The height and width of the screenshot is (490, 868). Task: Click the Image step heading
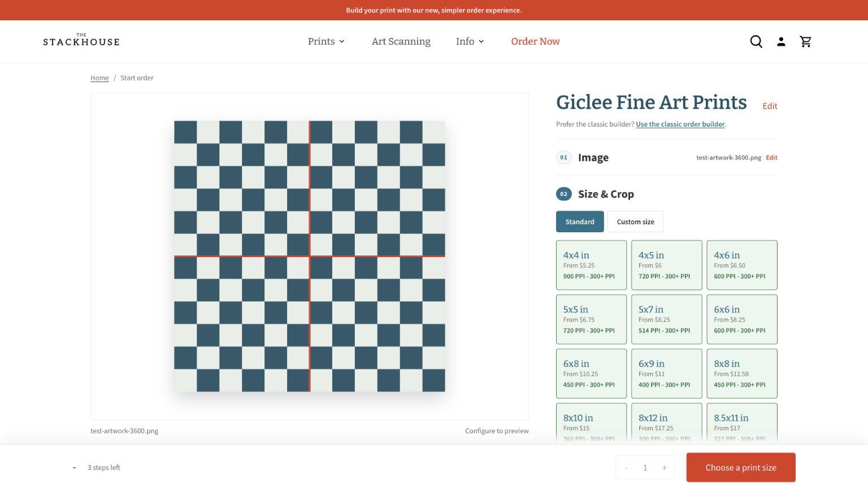click(x=593, y=158)
